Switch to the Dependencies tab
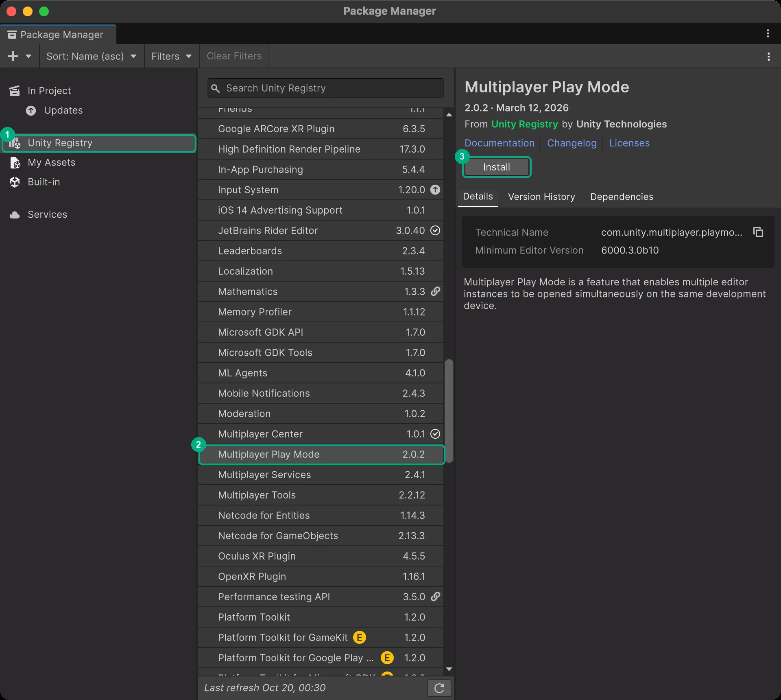The width and height of the screenshot is (781, 700). tap(622, 197)
